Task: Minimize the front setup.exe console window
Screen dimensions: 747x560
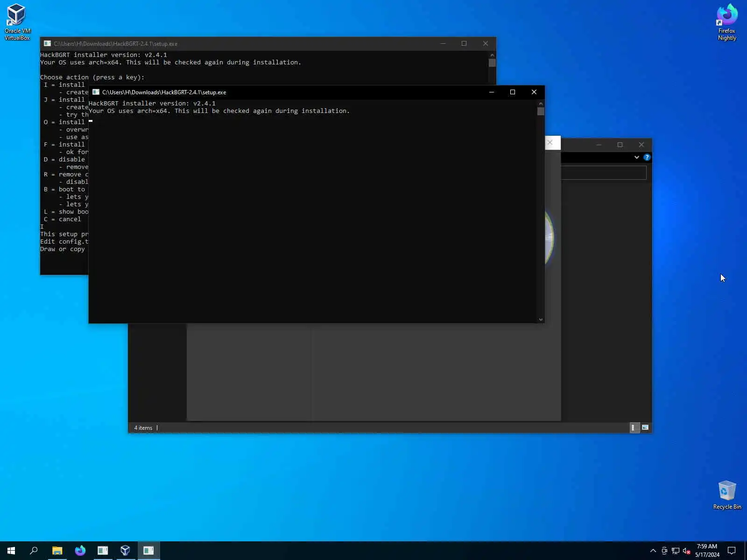Action: 491,92
